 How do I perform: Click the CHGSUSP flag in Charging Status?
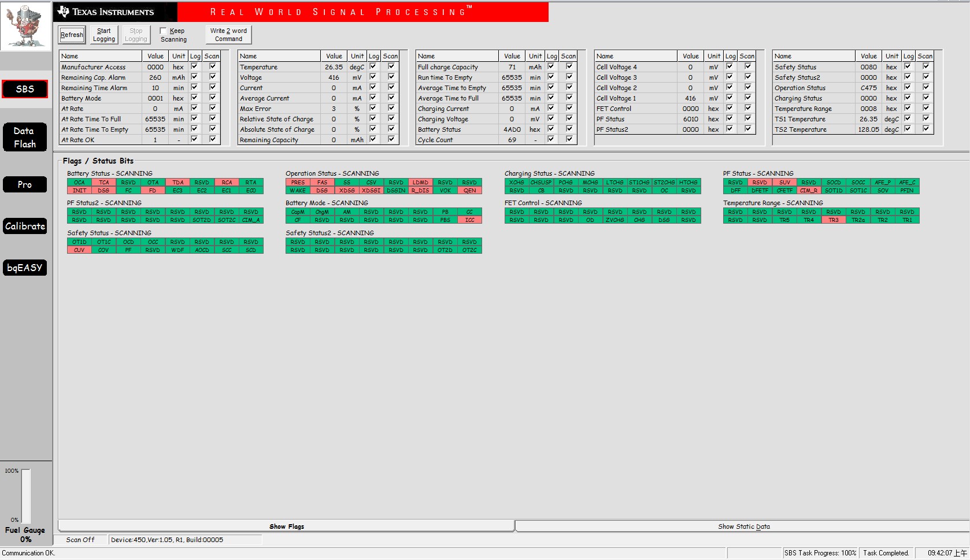coord(541,183)
